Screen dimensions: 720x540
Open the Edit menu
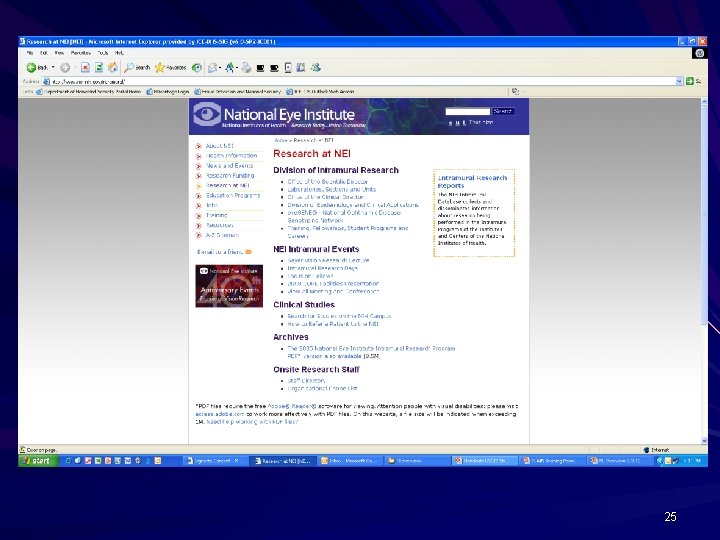pos(44,53)
